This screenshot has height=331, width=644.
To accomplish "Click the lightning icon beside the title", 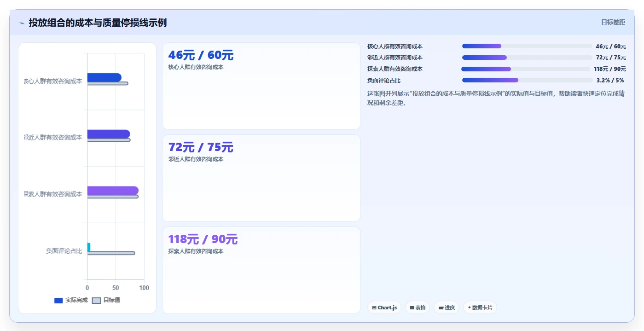I will (x=22, y=23).
